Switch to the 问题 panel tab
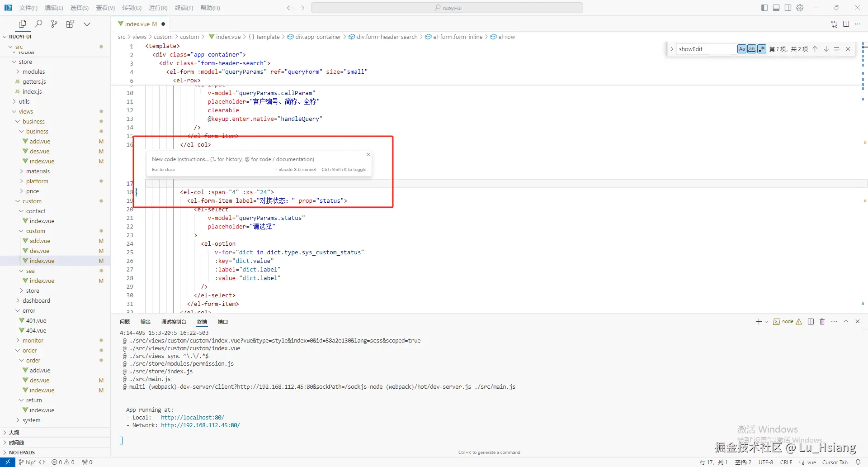 point(125,322)
